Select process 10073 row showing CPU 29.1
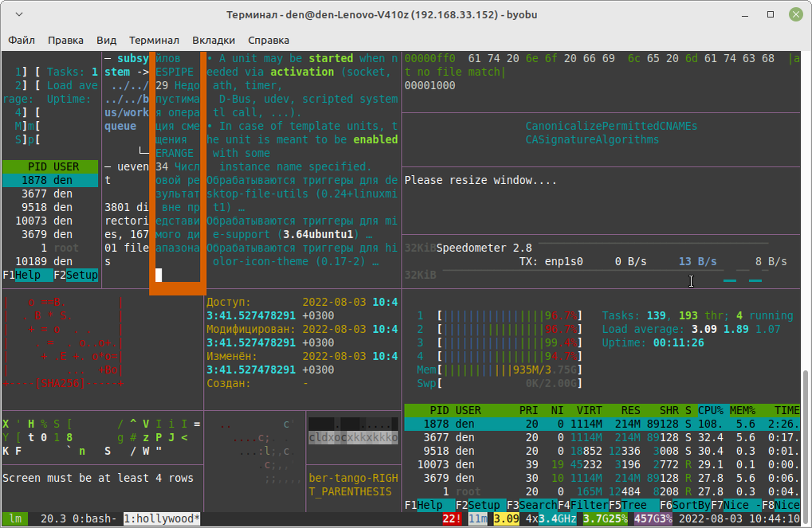 (x=602, y=464)
